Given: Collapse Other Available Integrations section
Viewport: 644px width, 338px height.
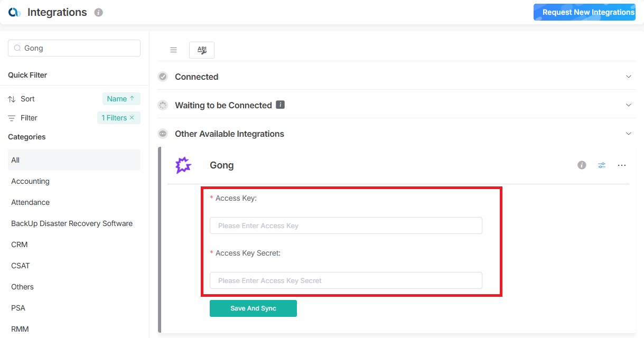Looking at the screenshot, I should [x=629, y=134].
